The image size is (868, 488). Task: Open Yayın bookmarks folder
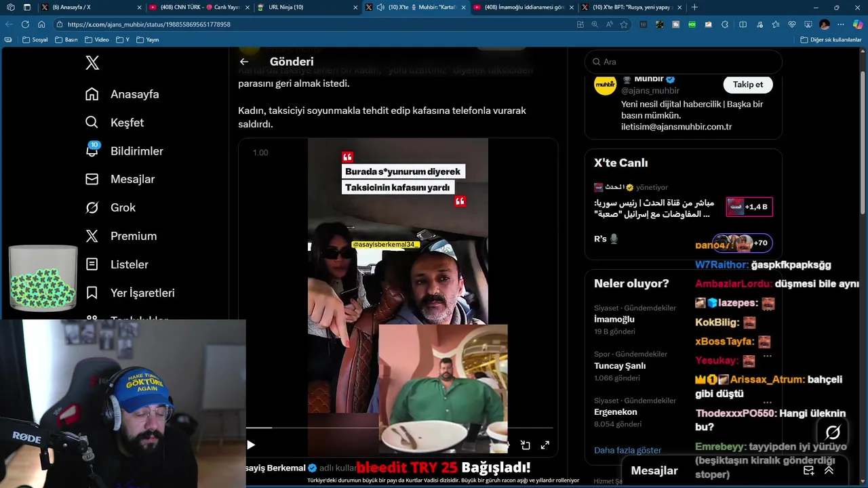[148, 40]
